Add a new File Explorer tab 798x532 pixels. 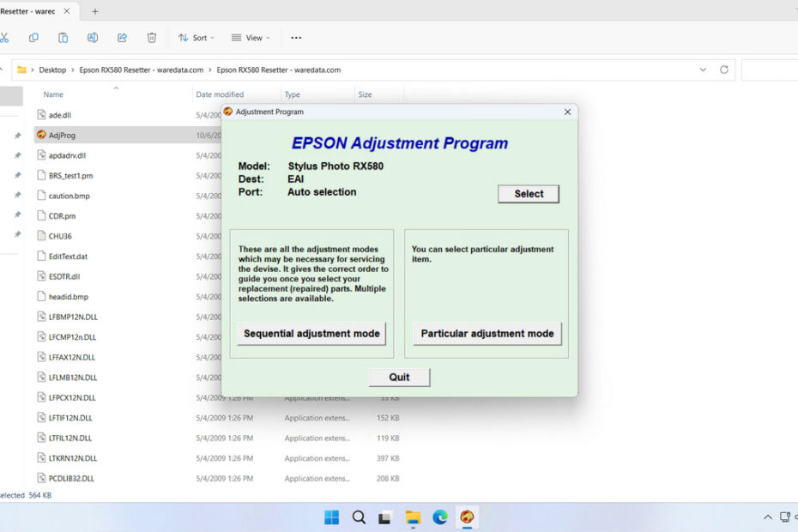[94, 11]
